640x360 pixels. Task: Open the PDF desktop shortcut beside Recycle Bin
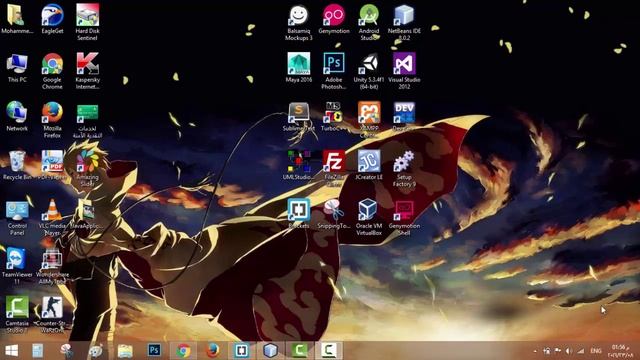52,165
